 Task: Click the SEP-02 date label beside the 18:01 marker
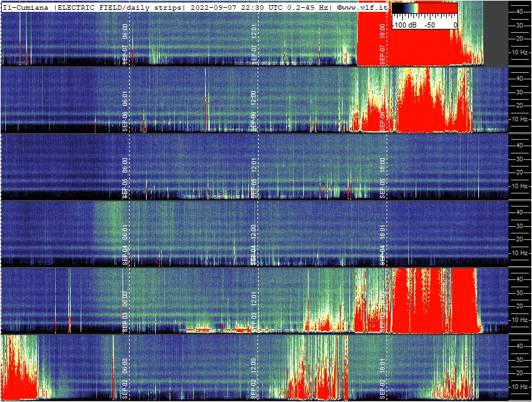coord(383,389)
